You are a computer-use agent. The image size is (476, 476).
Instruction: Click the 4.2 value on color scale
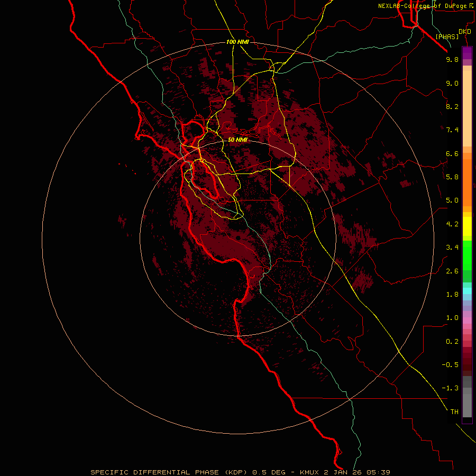[452, 224]
